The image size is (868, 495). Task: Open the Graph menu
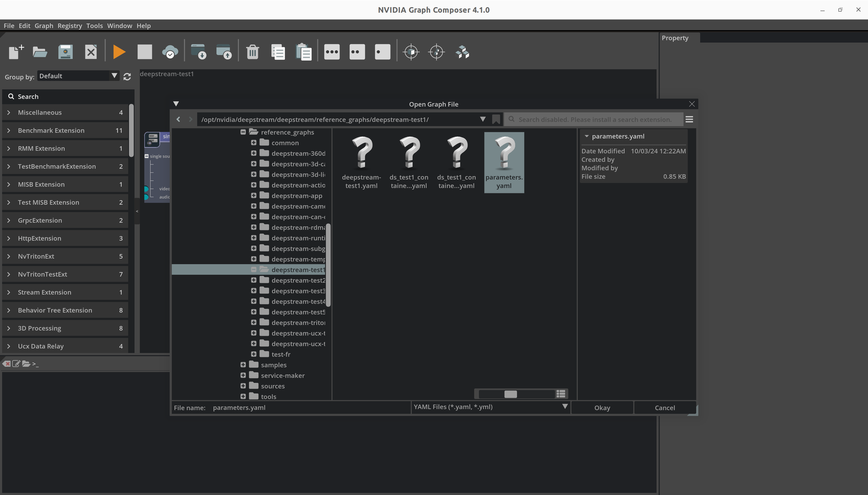pos(44,26)
